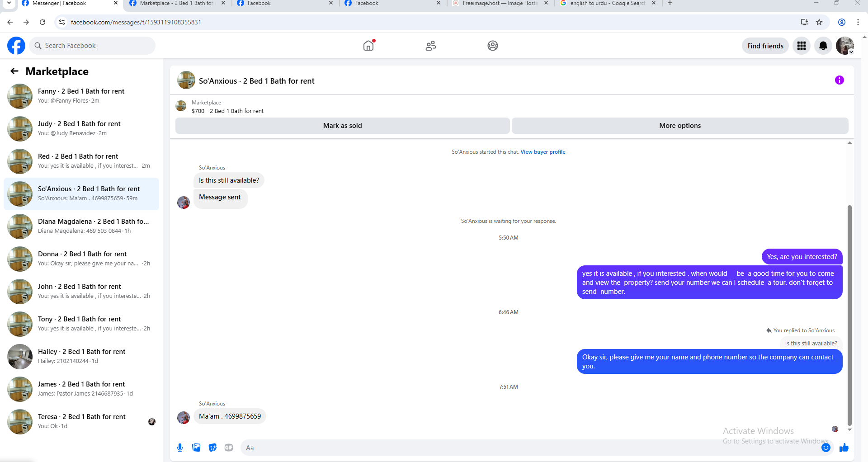Screen dimensions: 868x462
Task: Open the Diana Magdalena conversation
Action: click(81, 226)
